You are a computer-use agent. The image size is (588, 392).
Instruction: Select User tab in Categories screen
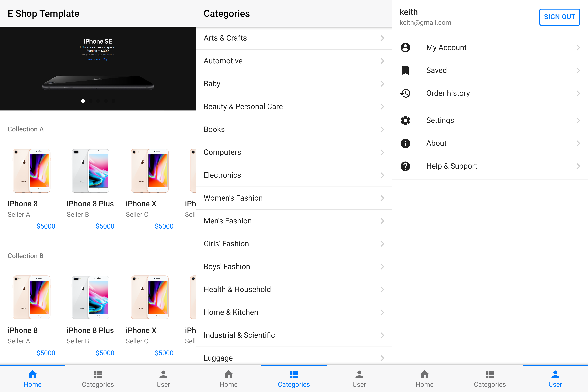tap(359, 379)
